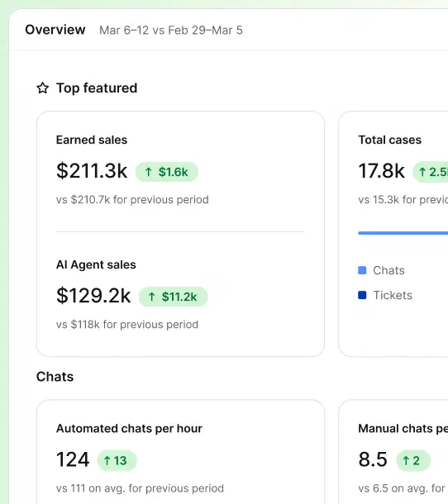
Task: Select the 'vs 15.3k for previous' text
Action: pyautogui.click(x=403, y=200)
